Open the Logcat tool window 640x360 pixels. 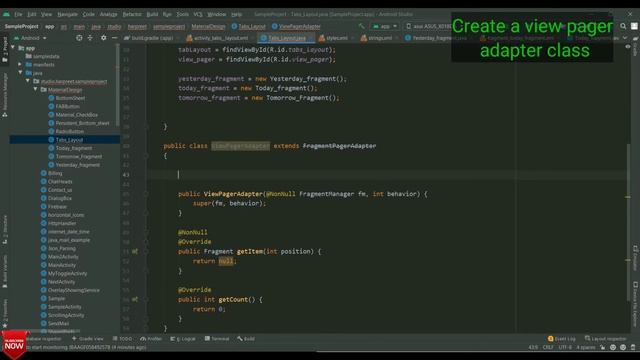pyautogui.click(x=183, y=339)
